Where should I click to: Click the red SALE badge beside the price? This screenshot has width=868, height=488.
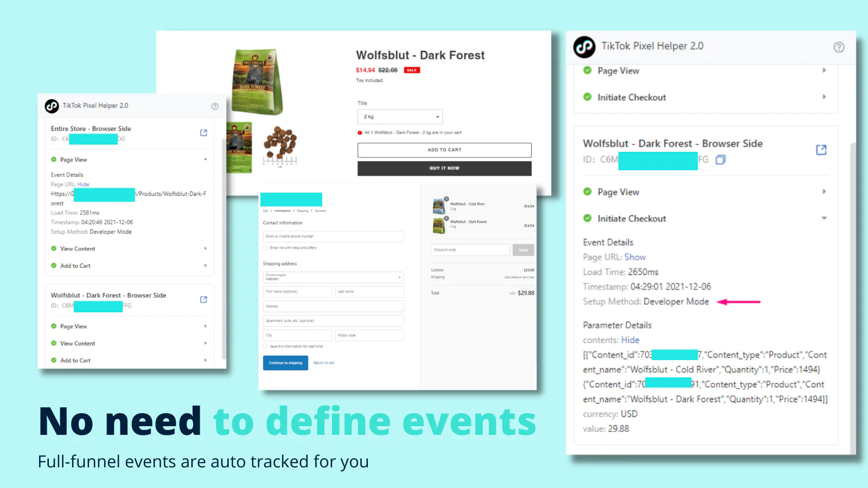412,70
